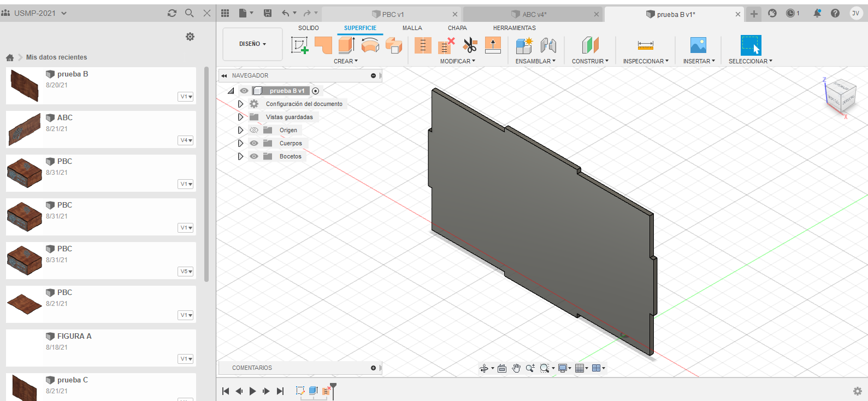Select the Trim tool icon
The image size is (868, 401).
[x=423, y=45]
